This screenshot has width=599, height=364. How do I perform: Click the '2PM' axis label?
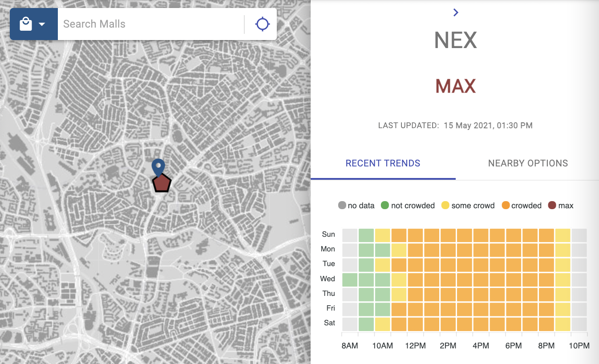point(448,346)
